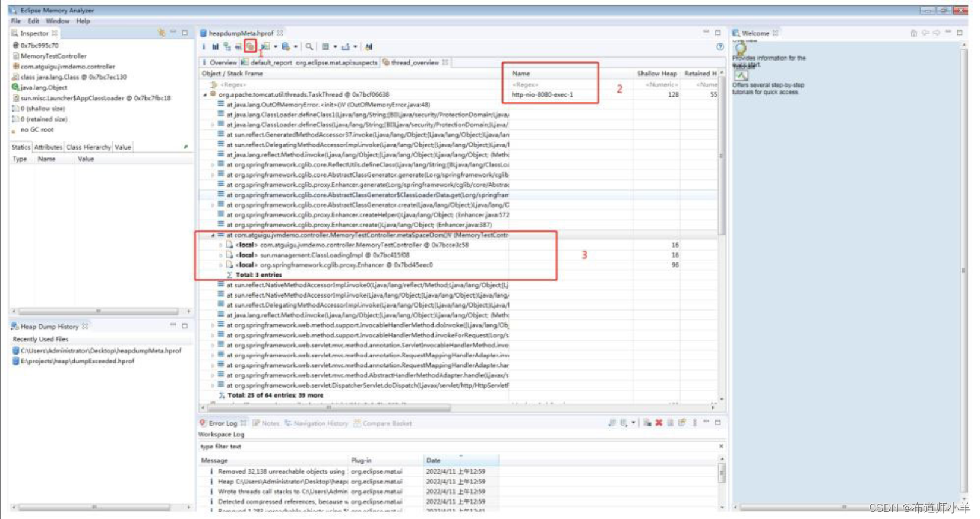Screen dimensions: 980x519
Task: Click the Welcome view forward arrow icon
Action: coord(937,33)
